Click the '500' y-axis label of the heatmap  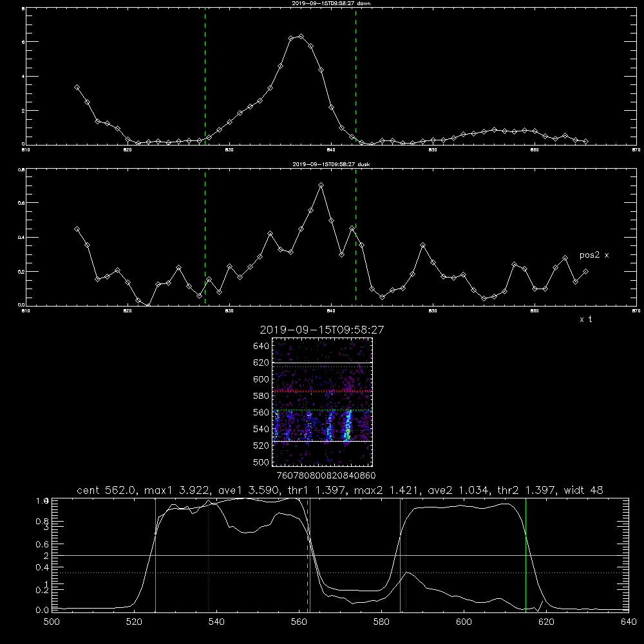click(x=261, y=462)
